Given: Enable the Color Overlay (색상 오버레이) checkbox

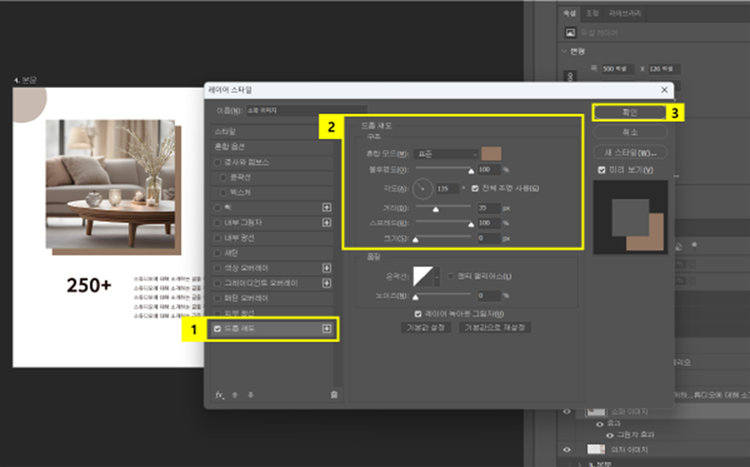Looking at the screenshot, I should point(218,268).
